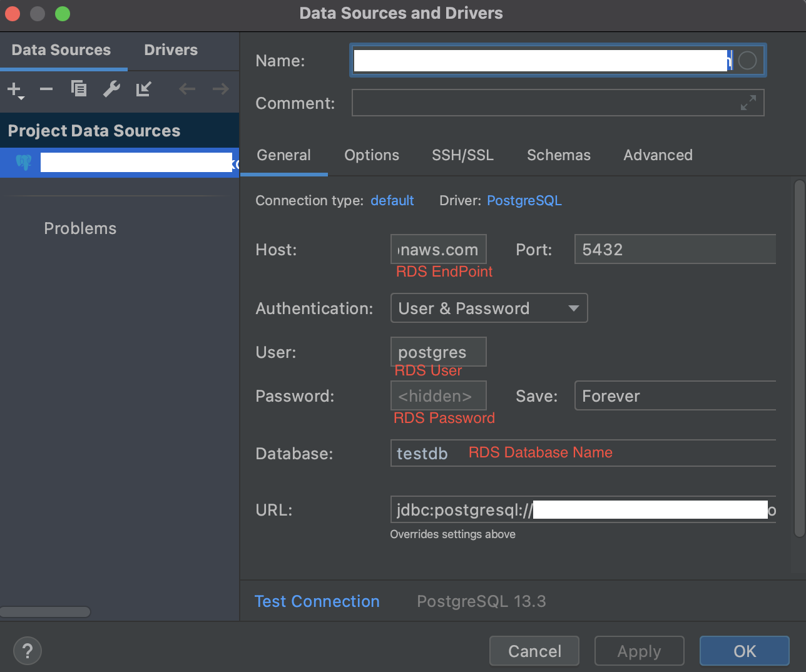806x672 pixels.
Task: Click the OK button
Action: click(x=745, y=651)
